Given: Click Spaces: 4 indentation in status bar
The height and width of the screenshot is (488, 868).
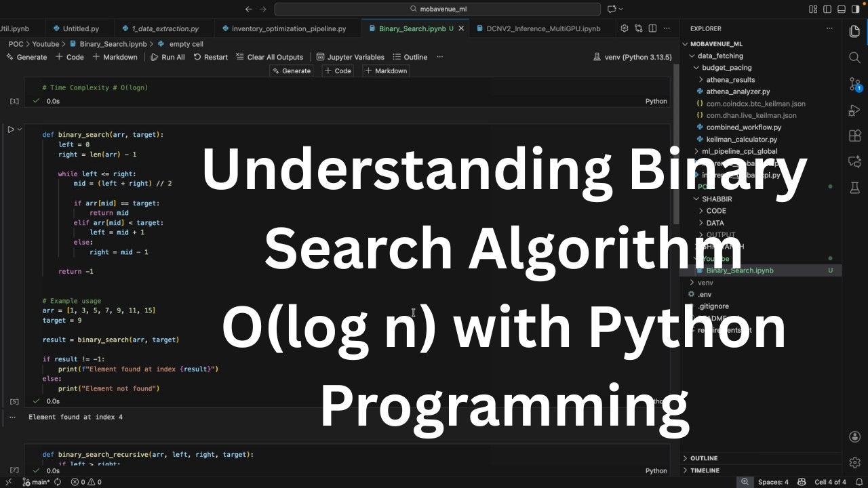Looking at the screenshot, I should click(773, 482).
